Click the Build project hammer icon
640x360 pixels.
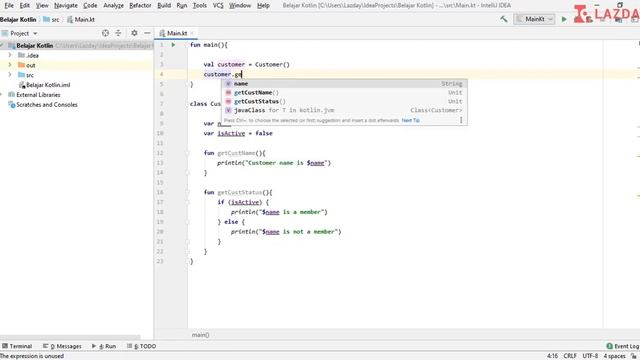point(504,19)
